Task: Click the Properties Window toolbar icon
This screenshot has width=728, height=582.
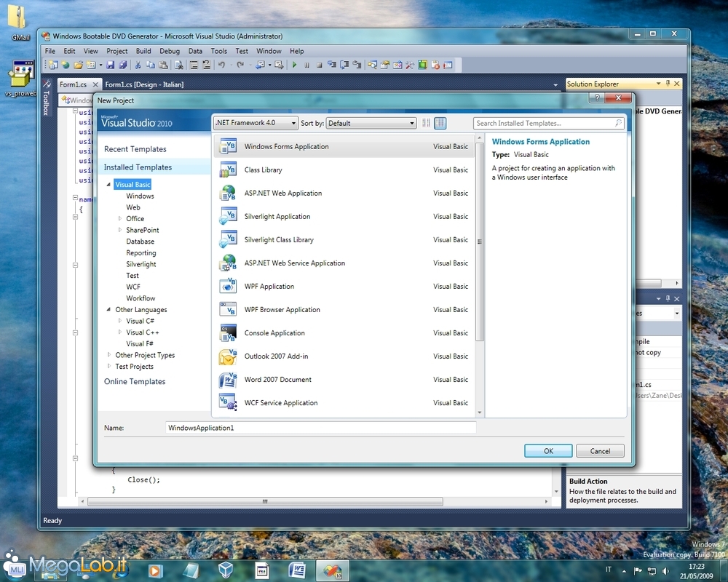Action: pyautogui.click(x=385, y=65)
